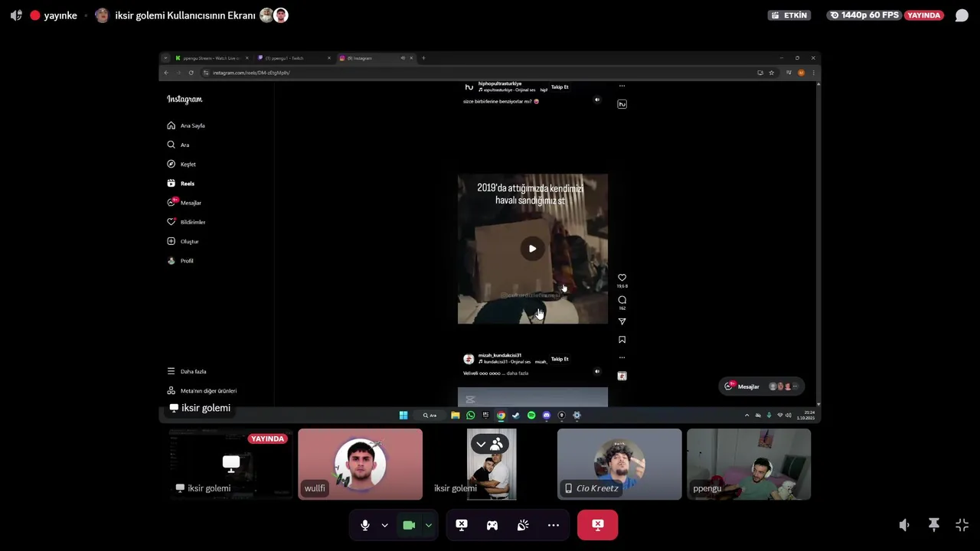Like the reel with the heart icon
The width and height of the screenshot is (980, 551).
[622, 278]
